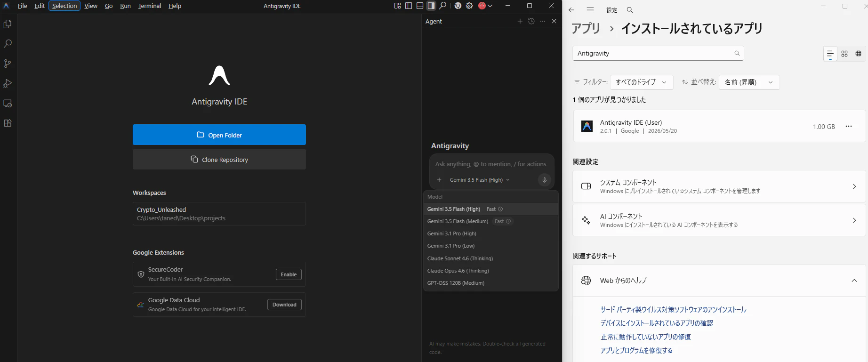Add context with the plus icon in chat input

[x=439, y=180]
